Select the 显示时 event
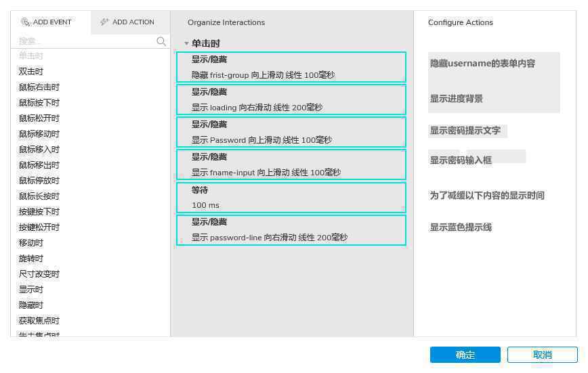The image size is (588, 373). pos(31,290)
